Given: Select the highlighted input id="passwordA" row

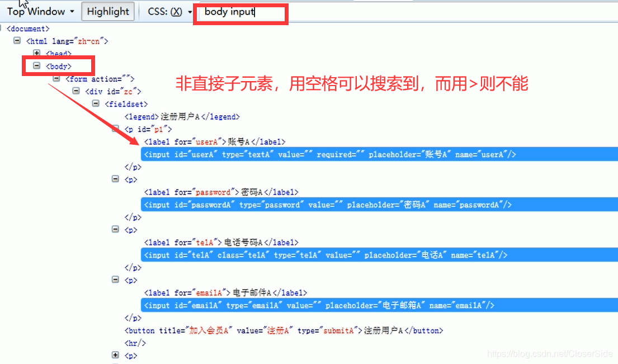Looking at the screenshot, I should [379, 205].
